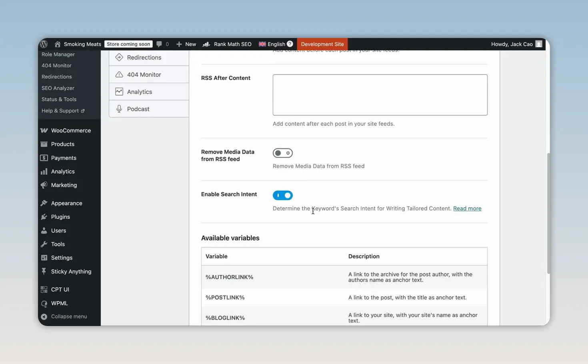Click the user avatar next to Jack Cao
This screenshot has width=588, height=364.
539,44
